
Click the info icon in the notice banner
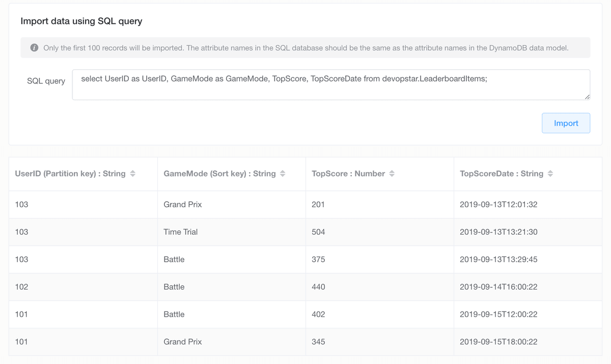[34, 47]
